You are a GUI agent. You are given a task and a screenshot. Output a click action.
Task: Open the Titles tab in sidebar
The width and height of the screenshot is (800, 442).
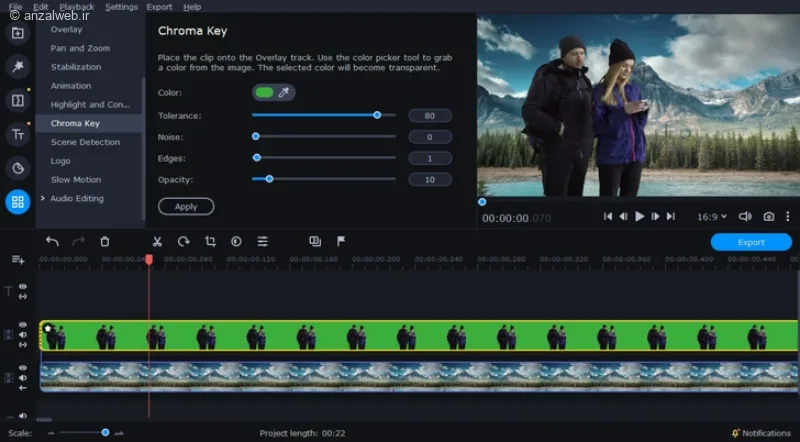pyautogui.click(x=18, y=134)
